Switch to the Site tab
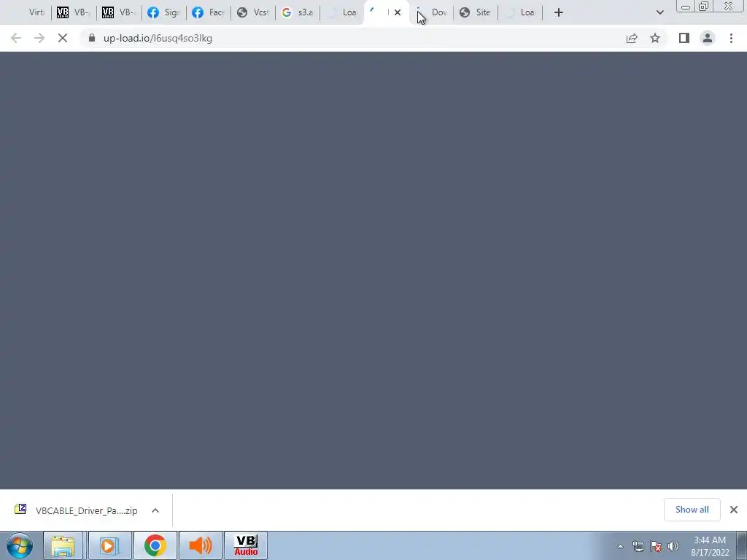The width and height of the screenshot is (747, 560). tap(476, 12)
